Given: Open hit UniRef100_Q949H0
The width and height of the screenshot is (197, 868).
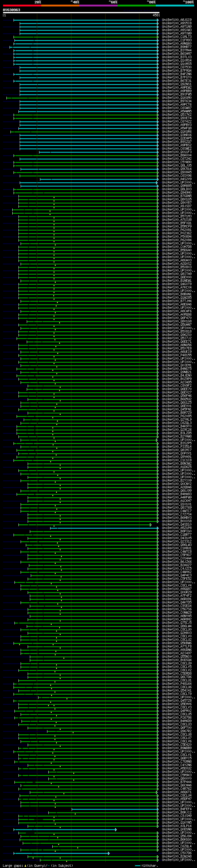Looking at the screenshot, I should click(177, 193).
